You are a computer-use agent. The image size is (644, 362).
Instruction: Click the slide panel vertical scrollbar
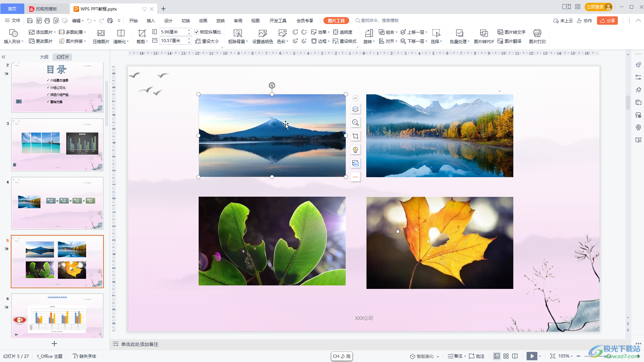[107, 103]
